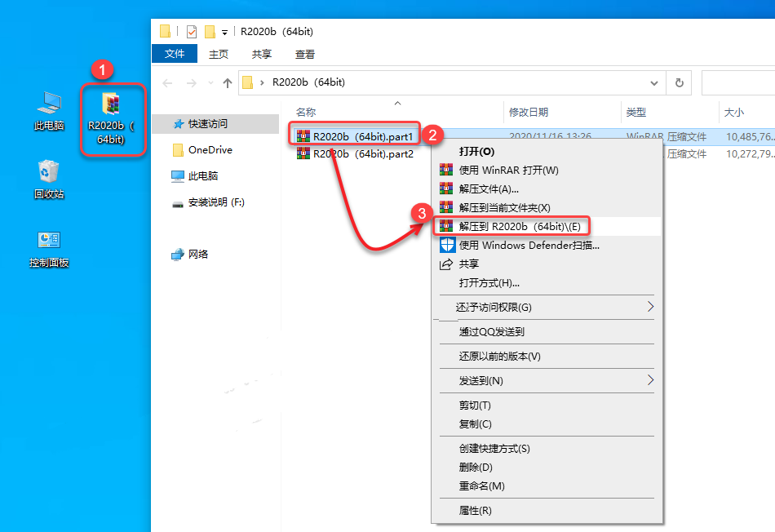Expand the address bar history dropdown

coord(654,82)
